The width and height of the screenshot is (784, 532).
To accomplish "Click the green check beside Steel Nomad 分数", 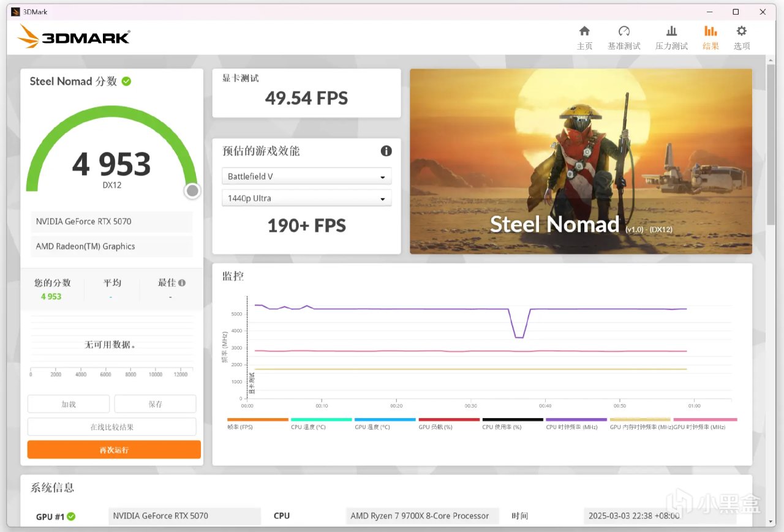I will coord(126,81).
